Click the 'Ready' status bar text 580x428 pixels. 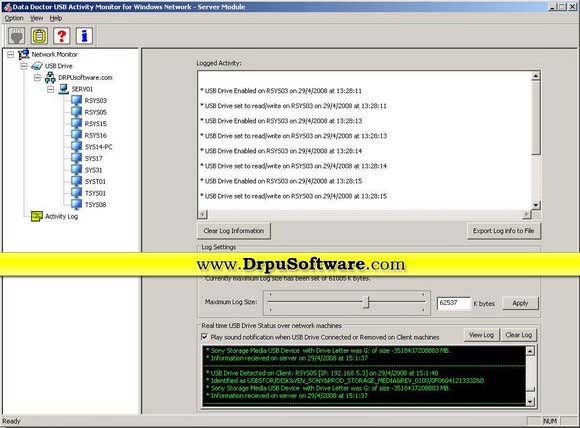pyautogui.click(x=11, y=421)
